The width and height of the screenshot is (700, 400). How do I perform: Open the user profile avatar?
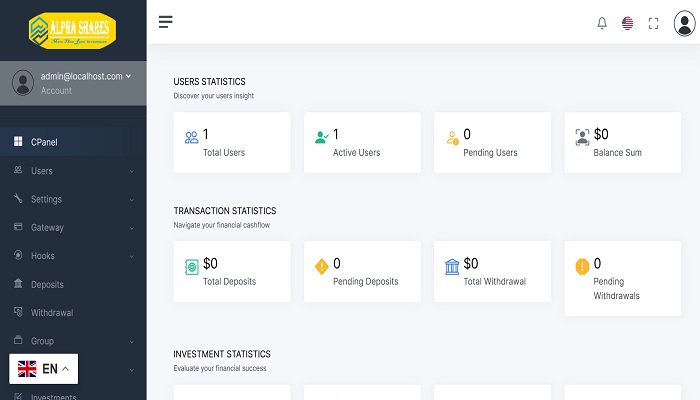(x=685, y=23)
